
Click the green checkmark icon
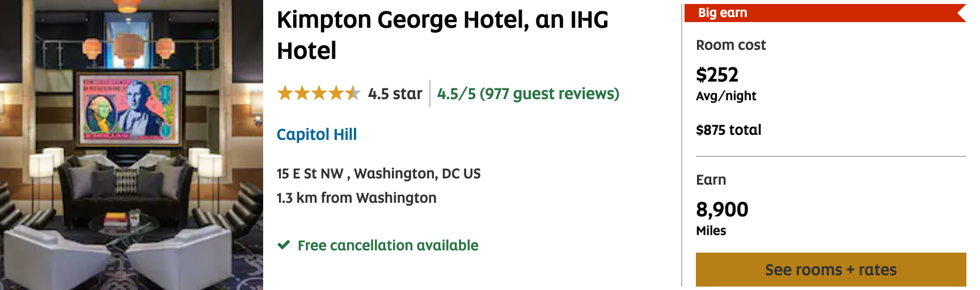click(284, 245)
